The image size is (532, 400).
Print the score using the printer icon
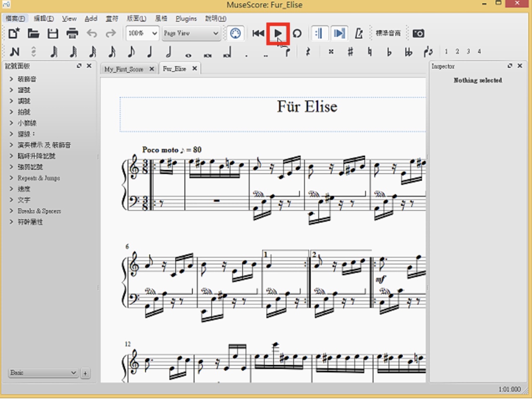72,33
